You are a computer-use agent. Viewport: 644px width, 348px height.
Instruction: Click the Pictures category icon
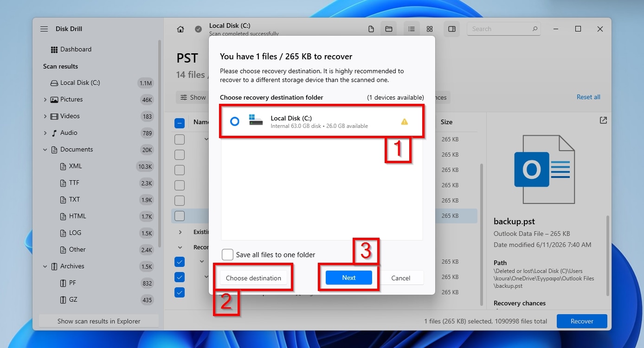tap(54, 100)
